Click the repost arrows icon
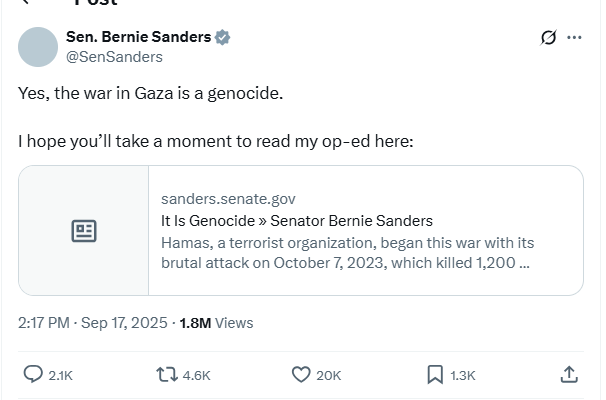 (x=167, y=375)
